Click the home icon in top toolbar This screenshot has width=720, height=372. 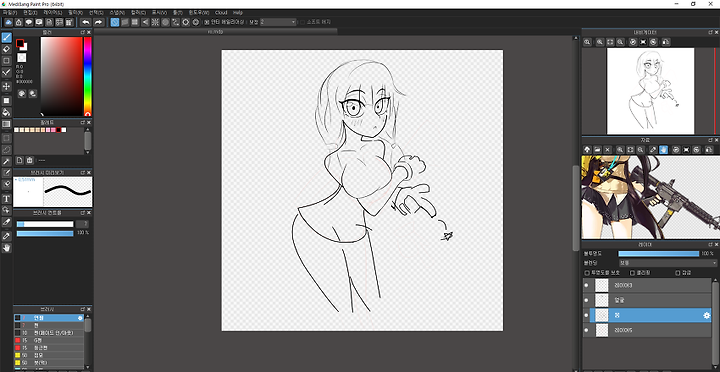click(x=19, y=22)
